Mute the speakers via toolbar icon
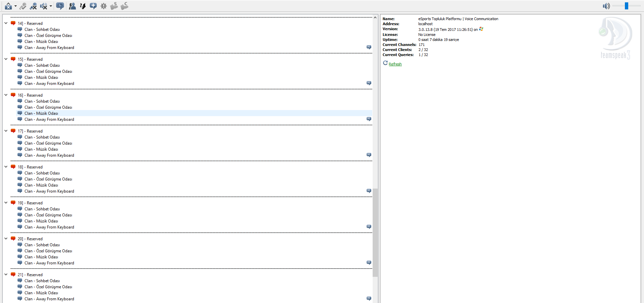644x303 pixels. tap(44, 6)
